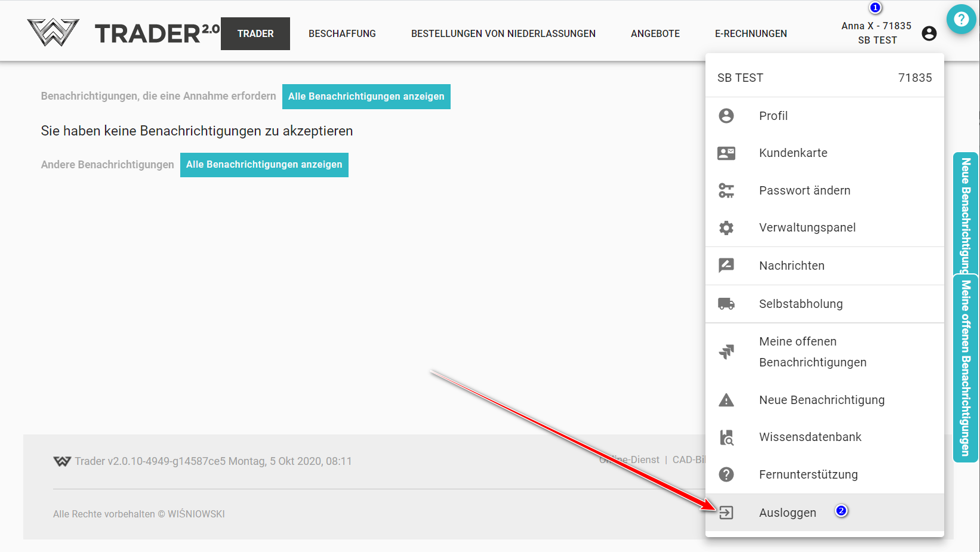Viewport: 980px width, 552px height.
Task: Click the Profil person icon
Action: click(x=726, y=116)
